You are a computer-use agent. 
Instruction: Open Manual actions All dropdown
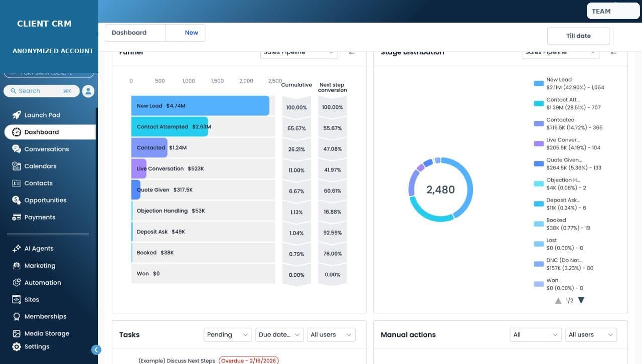coord(535,334)
